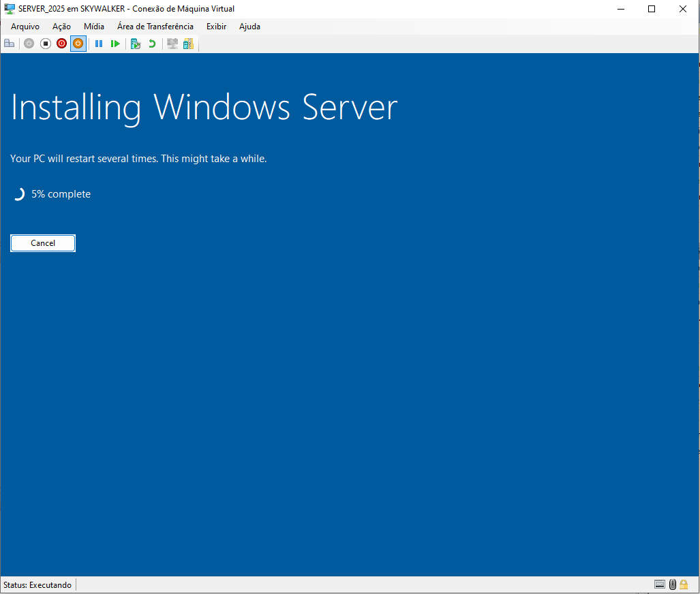This screenshot has height=594, width=700.
Task: Open the Ajuda menu
Action: (249, 27)
